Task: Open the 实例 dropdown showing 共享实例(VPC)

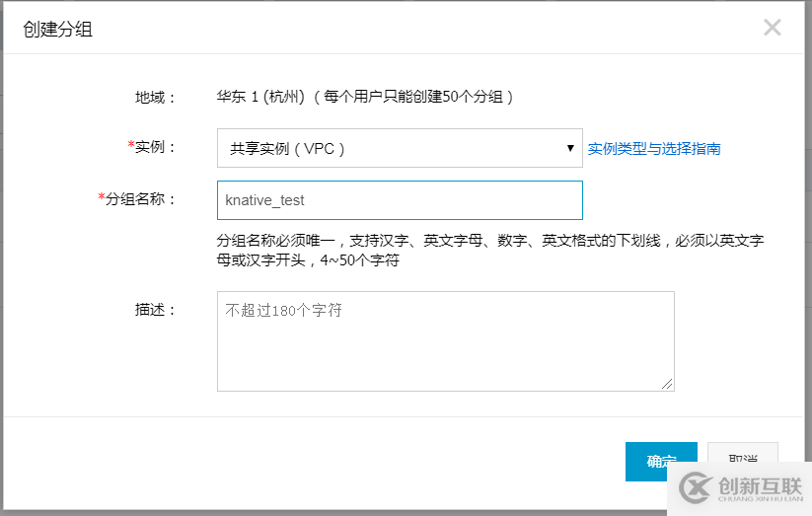Action: (x=400, y=148)
